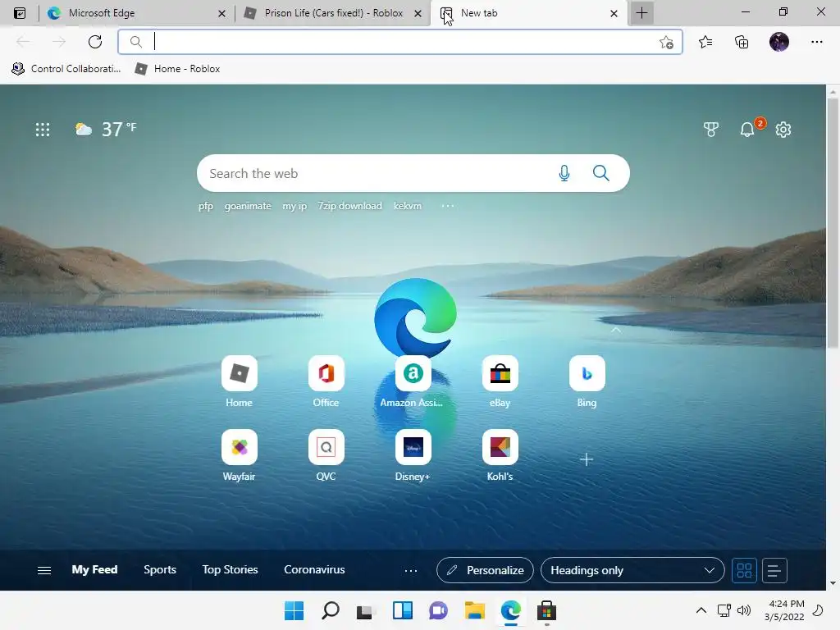Open the QVC quick link
840x630 pixels.
pos(326,455)
